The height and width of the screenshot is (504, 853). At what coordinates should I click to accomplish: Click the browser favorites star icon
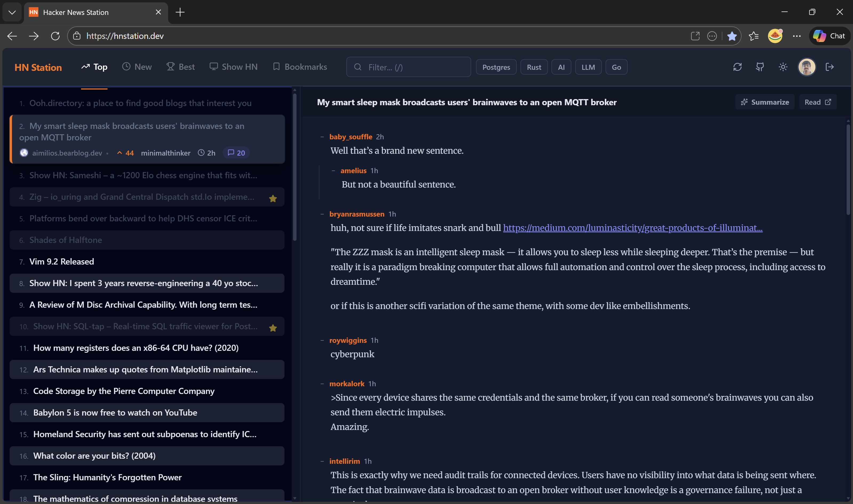pos(732,36)
